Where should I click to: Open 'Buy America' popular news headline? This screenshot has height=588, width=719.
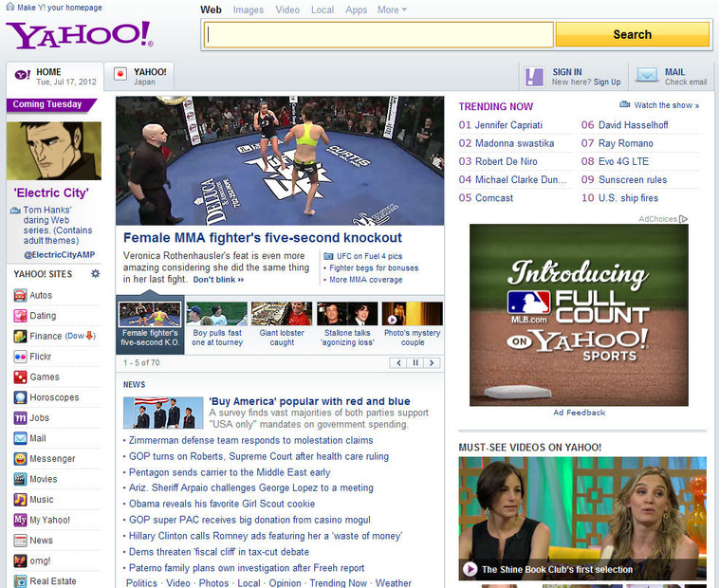point(309,401)
